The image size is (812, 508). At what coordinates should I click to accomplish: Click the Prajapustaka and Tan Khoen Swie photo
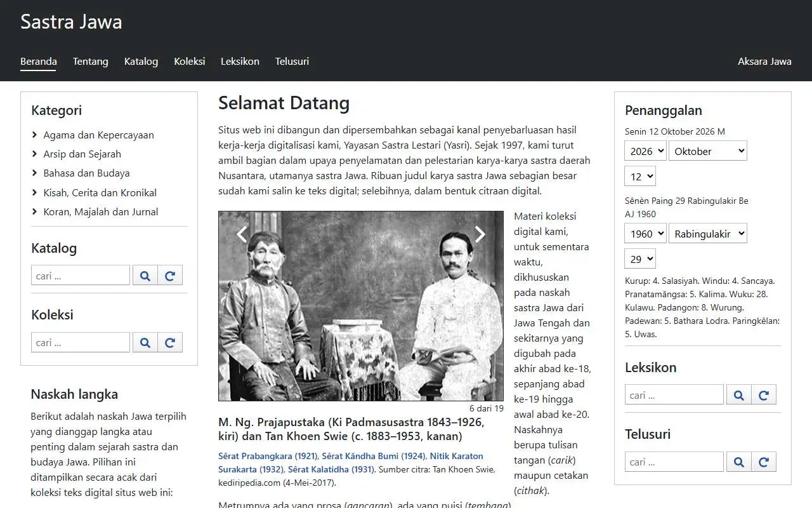point(361,306)
